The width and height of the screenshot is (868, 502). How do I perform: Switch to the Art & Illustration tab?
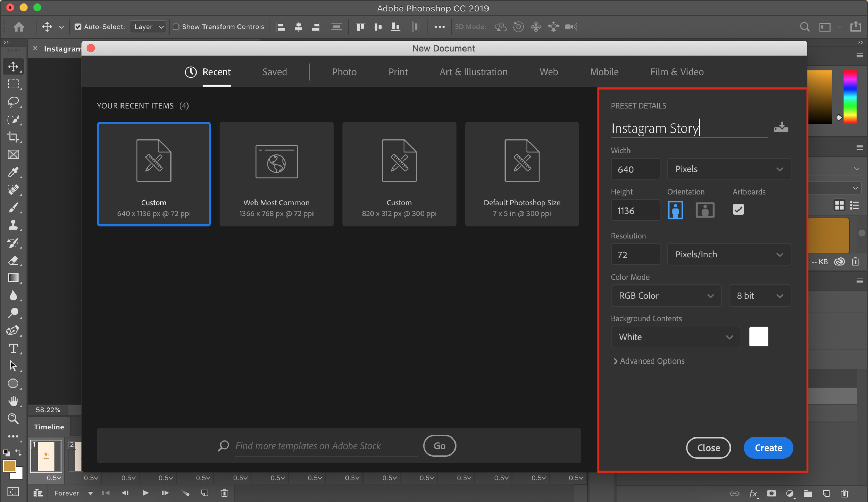(474, 72)
